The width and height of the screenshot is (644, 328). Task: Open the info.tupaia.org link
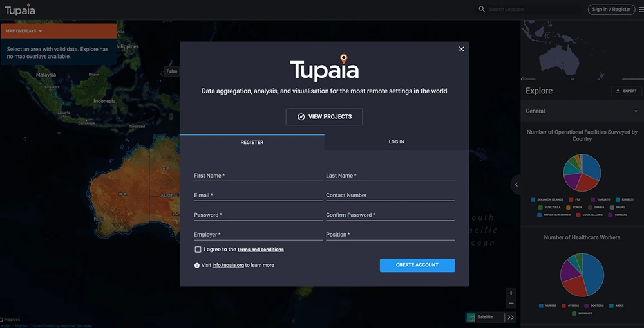tap(228, 265)
